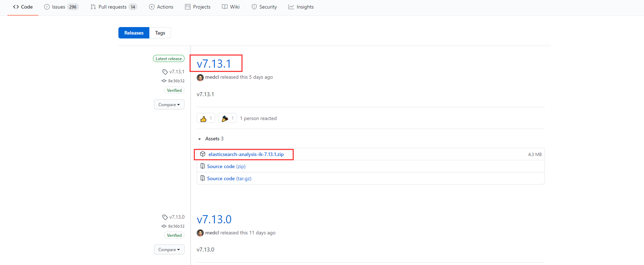Click file icon beside Source code (tar.gz)
Screen dimensions: 644x265
click(203, 178)
